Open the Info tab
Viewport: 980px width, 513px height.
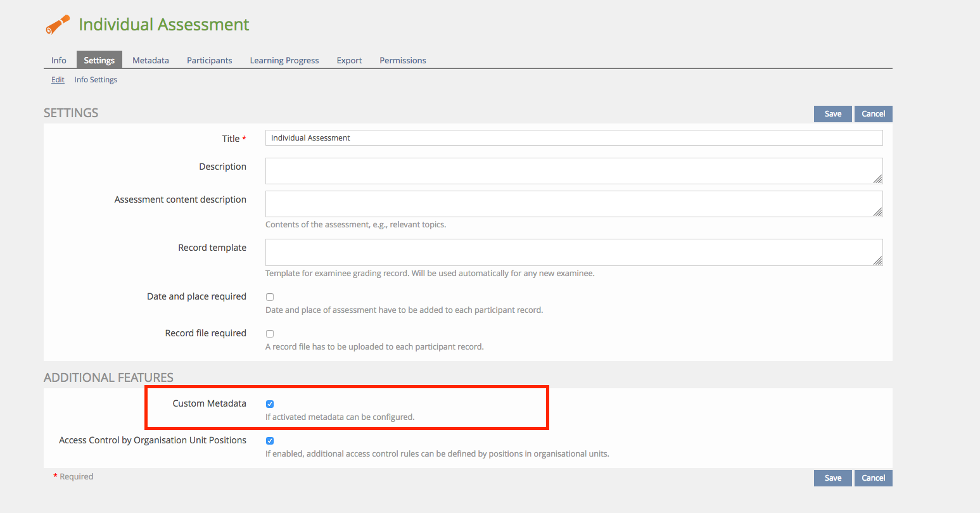pos(59,60)
